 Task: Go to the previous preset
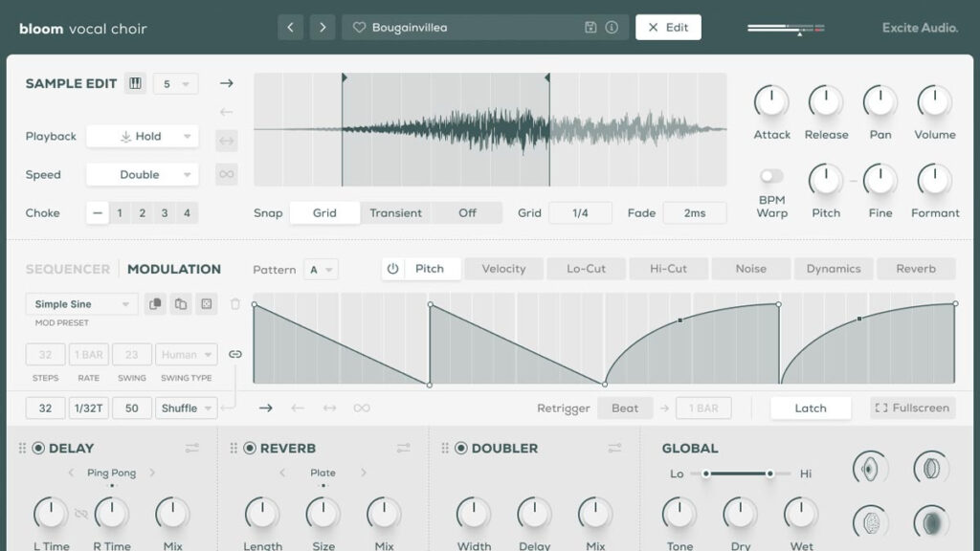click(x=290, y=28)
